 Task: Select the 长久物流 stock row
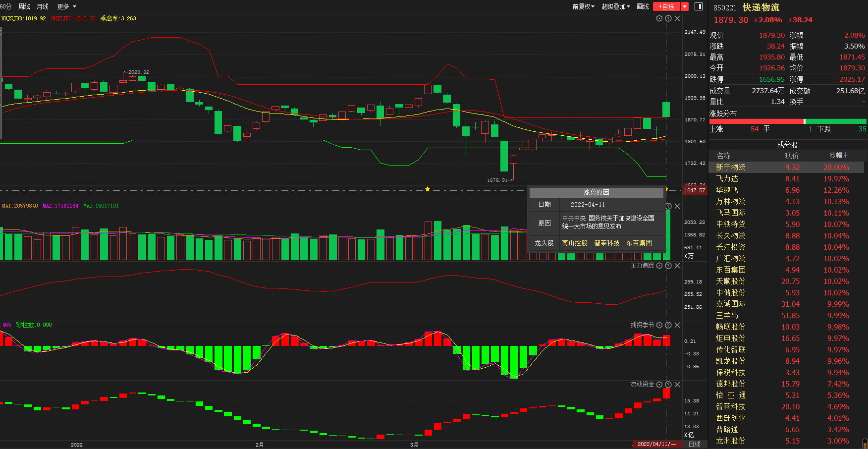787,236
